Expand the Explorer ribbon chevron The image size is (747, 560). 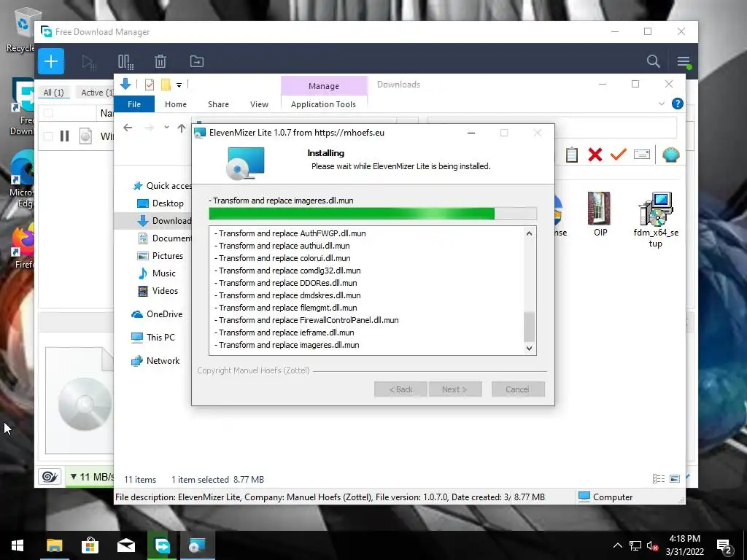[x=661, y=104]
